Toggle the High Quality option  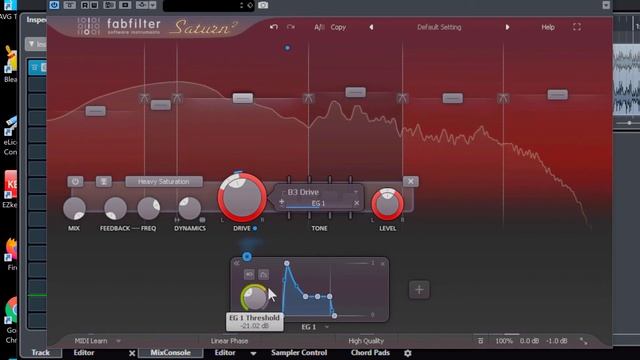[366, 341]
